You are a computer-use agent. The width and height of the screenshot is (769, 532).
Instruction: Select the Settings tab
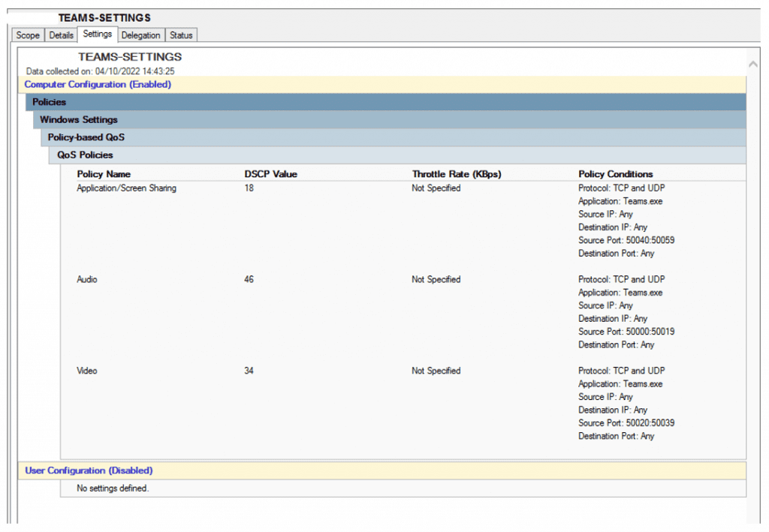[x=98, y=35]
